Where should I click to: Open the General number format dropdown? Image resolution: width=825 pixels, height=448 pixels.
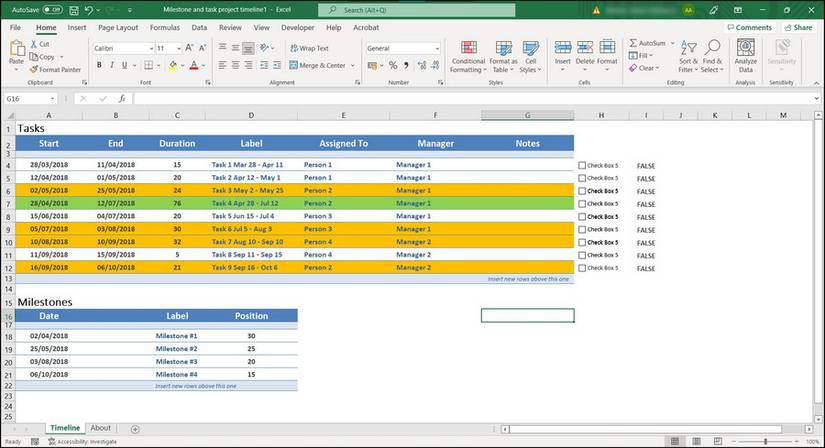pos(437,48)
